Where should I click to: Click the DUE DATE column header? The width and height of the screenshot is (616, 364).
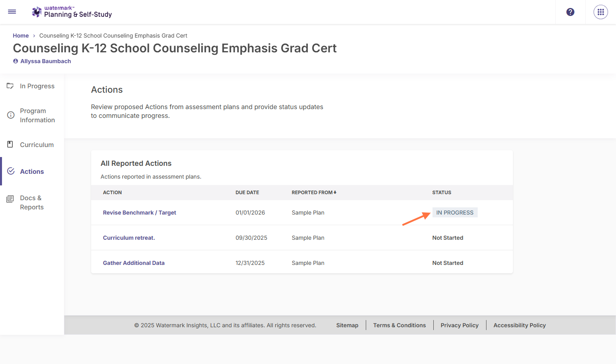pyautogui.click(x=247, y=193)
